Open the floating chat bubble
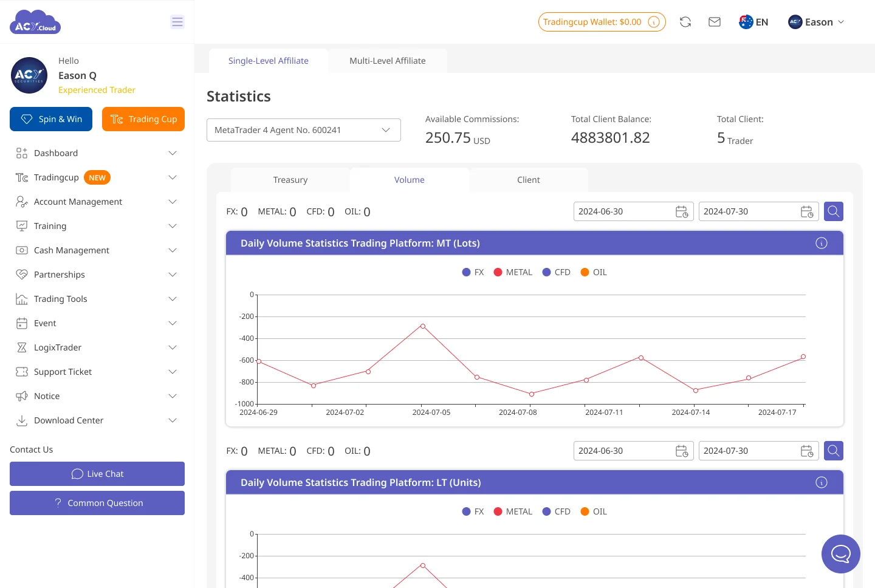The width and height of the screenshot is (875, 588). (841, 554)
